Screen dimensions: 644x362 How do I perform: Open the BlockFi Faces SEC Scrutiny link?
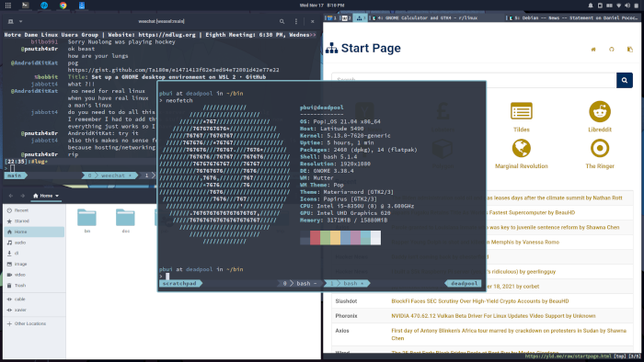[x=480, y=301]
